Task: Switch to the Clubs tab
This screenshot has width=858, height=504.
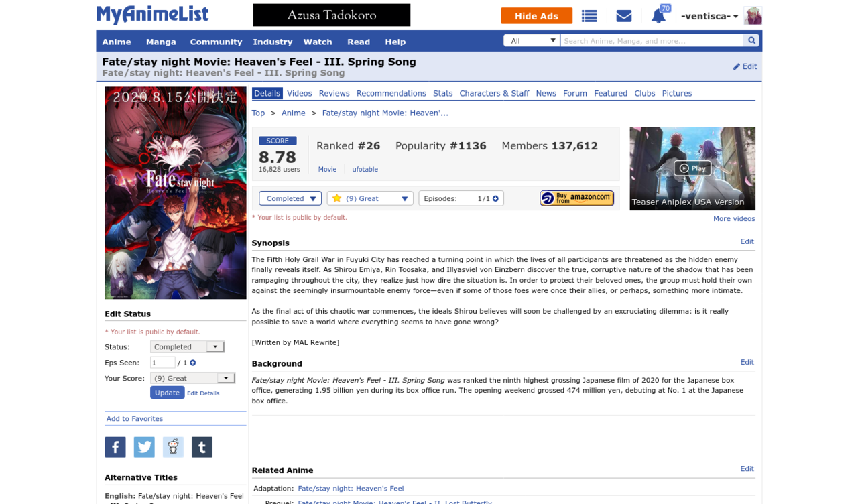Action: pos(645,93)
